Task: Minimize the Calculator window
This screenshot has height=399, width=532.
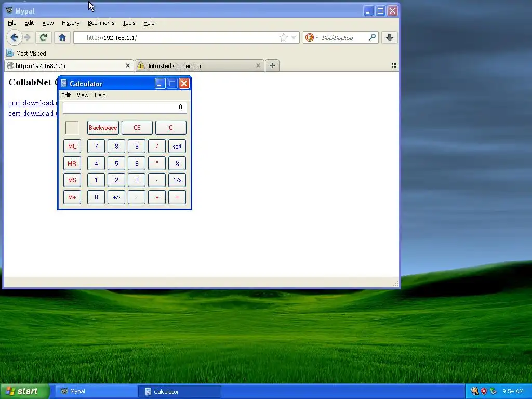Action: [x=160, y=84]
